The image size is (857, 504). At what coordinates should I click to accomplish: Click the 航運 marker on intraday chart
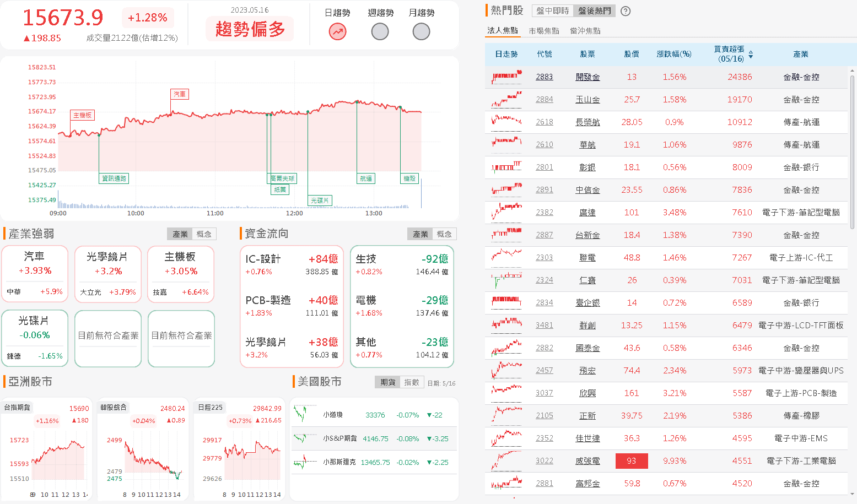tap(366, 178)
